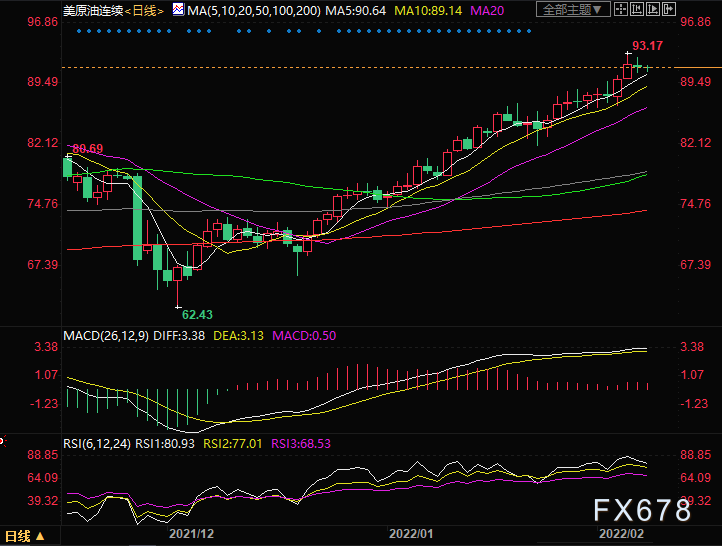
Task: Click the DEA:3.13 value
Action: [239, 336]
